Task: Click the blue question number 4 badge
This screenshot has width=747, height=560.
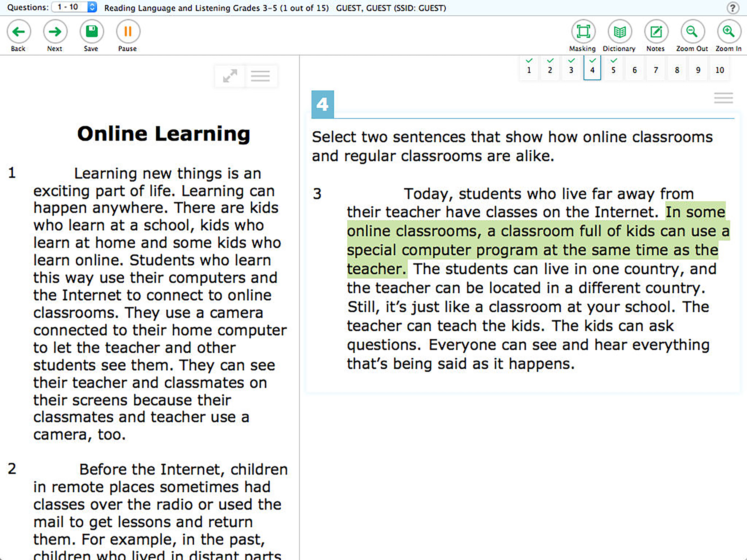Action: tap(323, 104)
